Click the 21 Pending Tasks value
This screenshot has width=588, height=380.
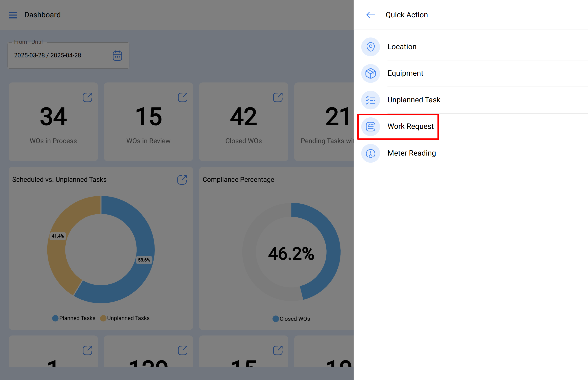pos(338,116)
